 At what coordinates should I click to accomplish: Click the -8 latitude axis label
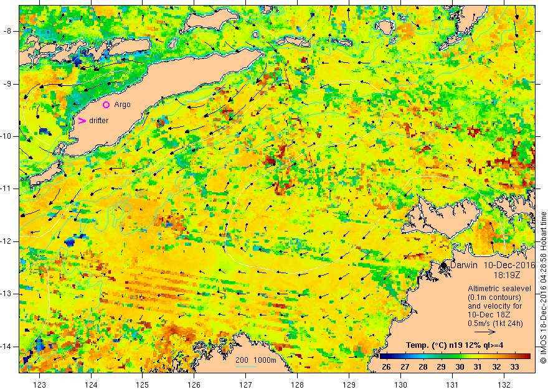pyautogui.click(x=8, y=31)
